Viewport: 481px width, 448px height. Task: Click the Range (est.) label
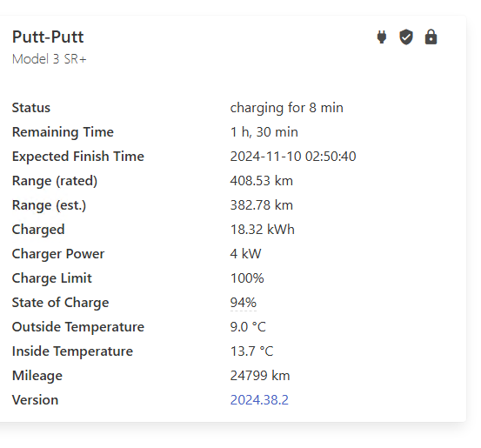pyautogui.click(x=49, y=205)
